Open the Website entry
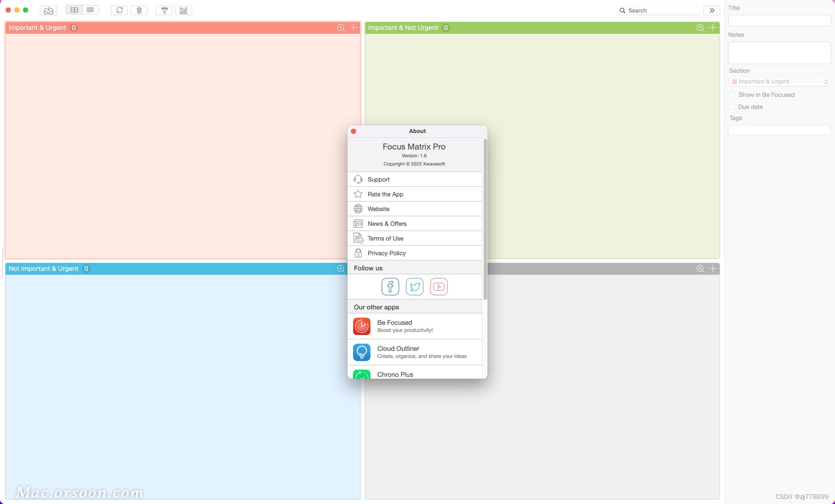Viewport: 835px width, 504px height. 415,209
